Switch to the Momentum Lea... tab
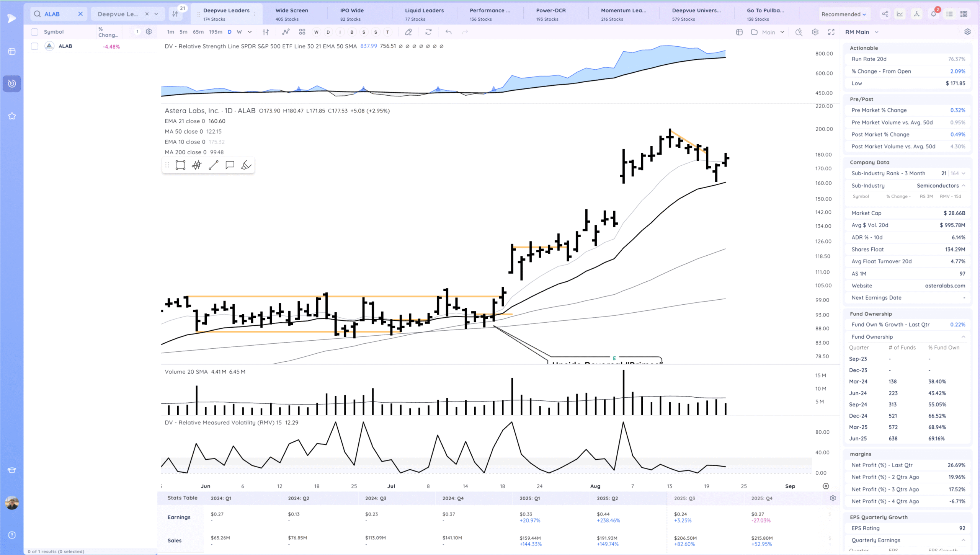980x555 pixels. coord(623,14)
